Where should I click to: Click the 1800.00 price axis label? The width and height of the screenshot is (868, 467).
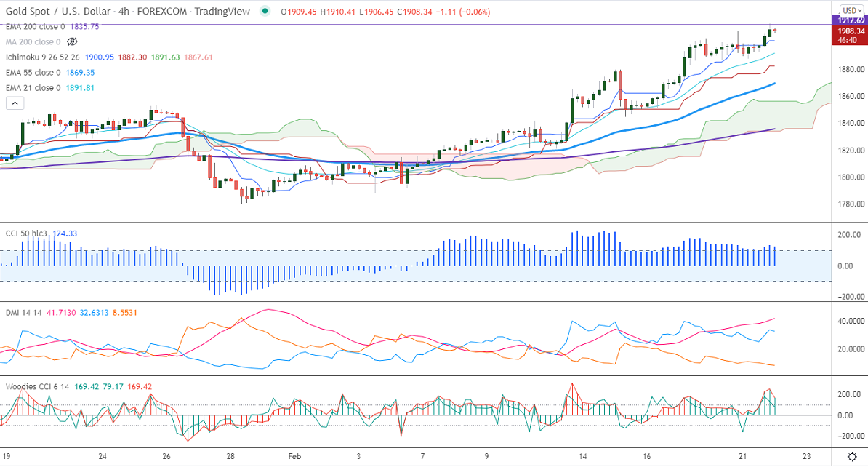pyautogui.click(x=851, y=177)
